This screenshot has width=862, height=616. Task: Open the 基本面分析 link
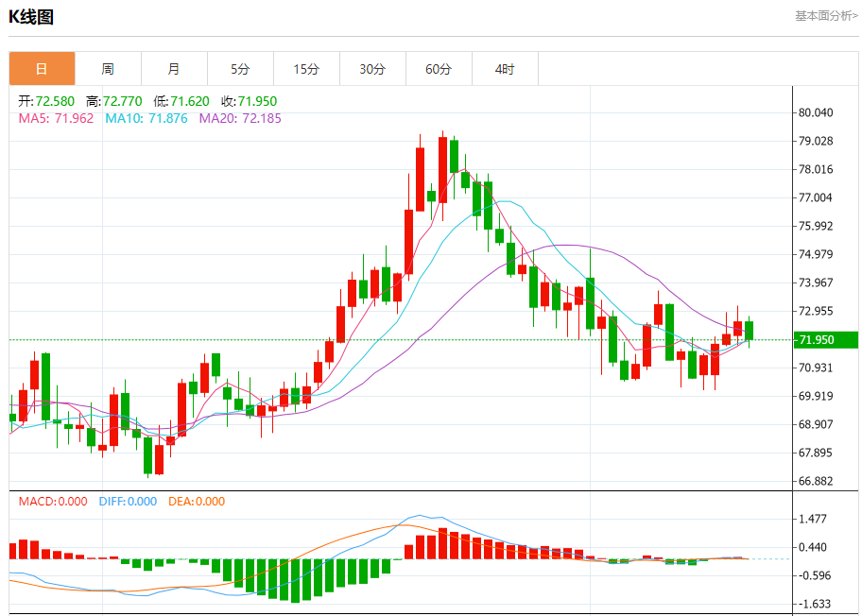[826, 15]
